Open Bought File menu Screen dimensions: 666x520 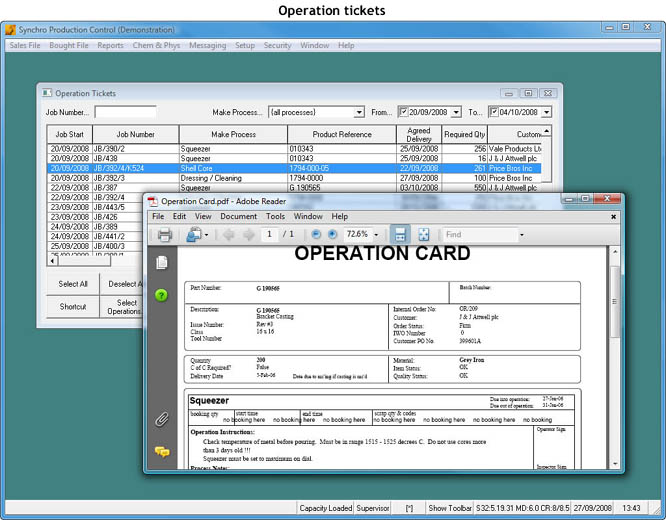(x=69, y=45)
